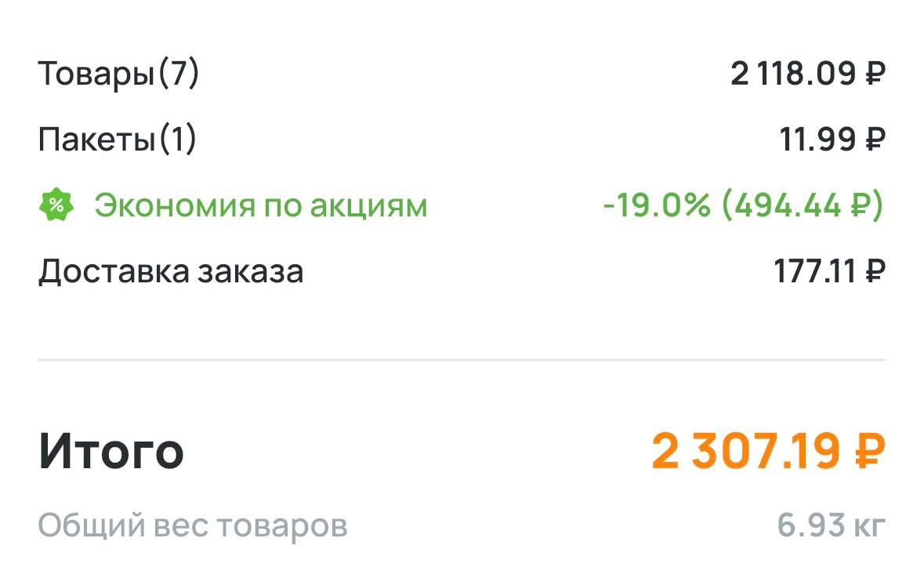924x578 pixels.
Task: Tap the 'Пакеты' row label
Action: click(96, 140)
